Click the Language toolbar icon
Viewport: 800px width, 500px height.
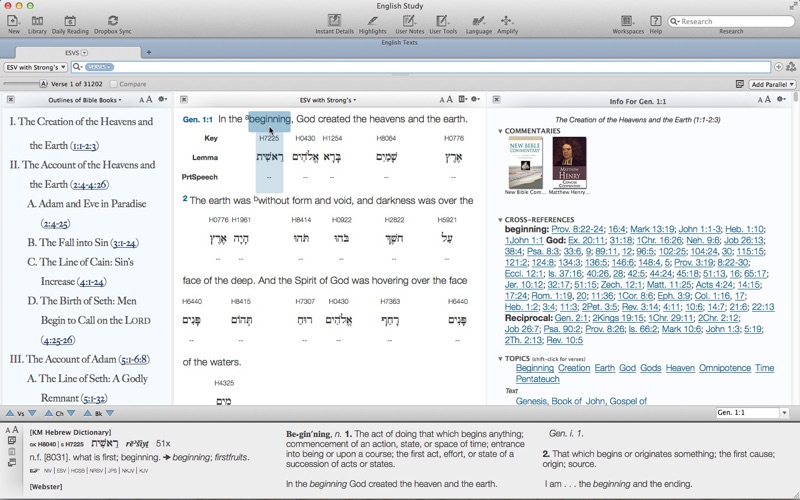point(478,20)
